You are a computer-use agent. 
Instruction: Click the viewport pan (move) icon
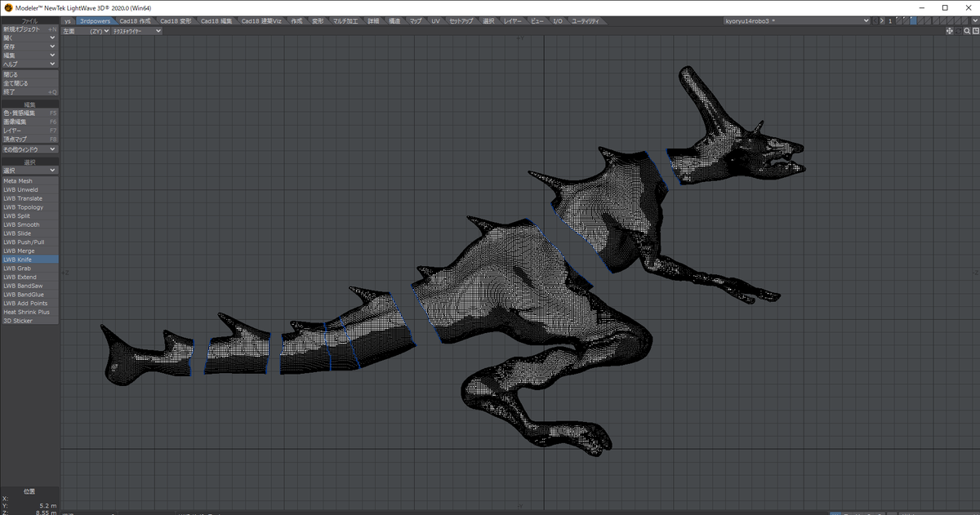coord(950,31)
